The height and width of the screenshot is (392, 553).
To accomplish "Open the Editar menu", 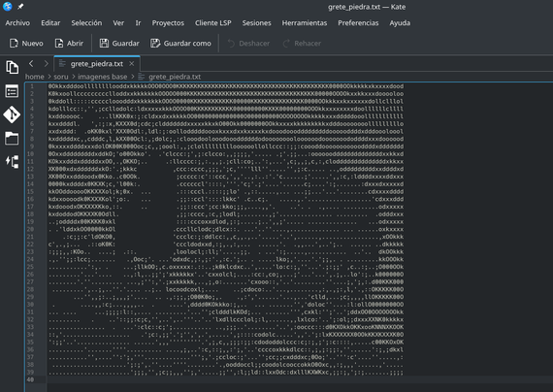I will [x=50, y=23].
